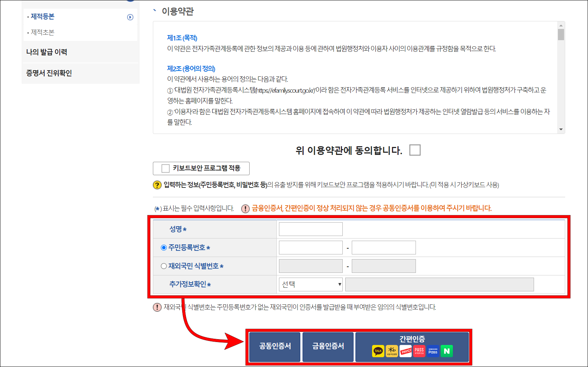
Task: Click the yellow question mark help icon
Action: (x=157, y=185)
